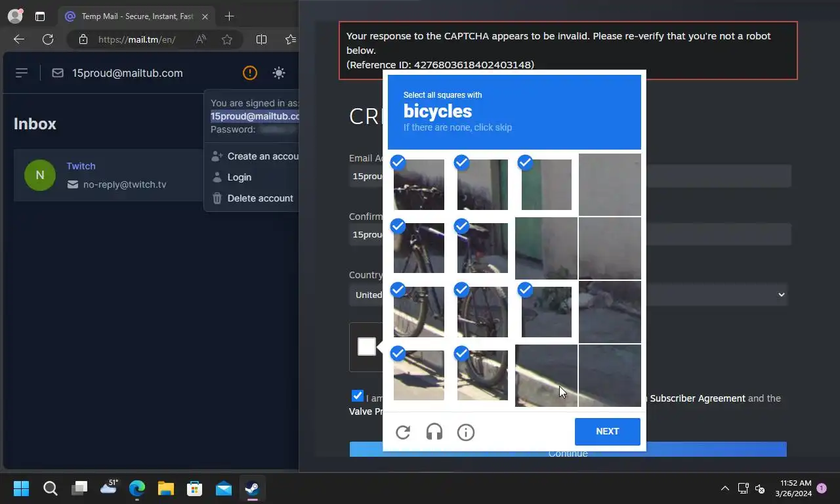Open the clock and calendar flyout
This screenshot has height=504, width=840.
pyautogui.click(x=793, y=488)
